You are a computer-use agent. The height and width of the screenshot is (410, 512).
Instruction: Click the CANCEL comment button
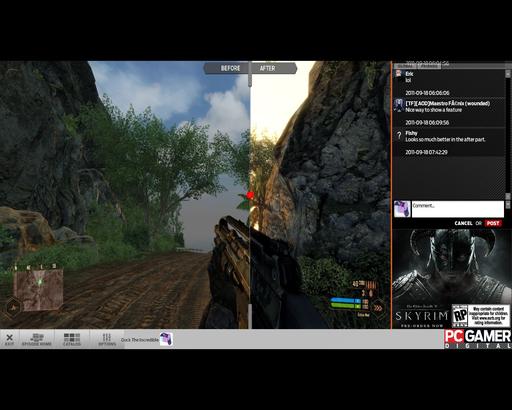(463, 223)
